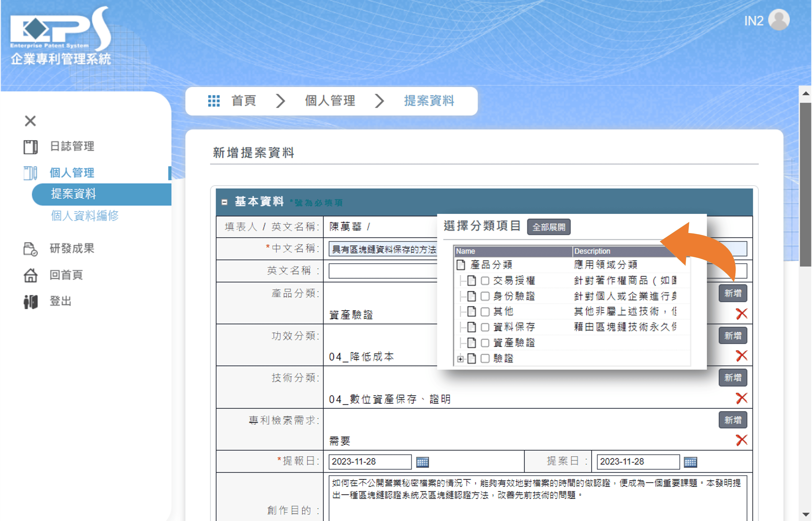Collapse the 基本資料 section
The width and height of the screenshot is (812, 521).
click(x=224, y=202)
